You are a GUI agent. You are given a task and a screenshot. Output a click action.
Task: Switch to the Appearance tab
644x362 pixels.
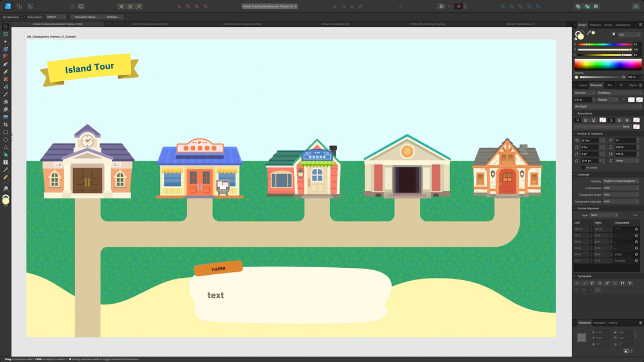[623, 25]
